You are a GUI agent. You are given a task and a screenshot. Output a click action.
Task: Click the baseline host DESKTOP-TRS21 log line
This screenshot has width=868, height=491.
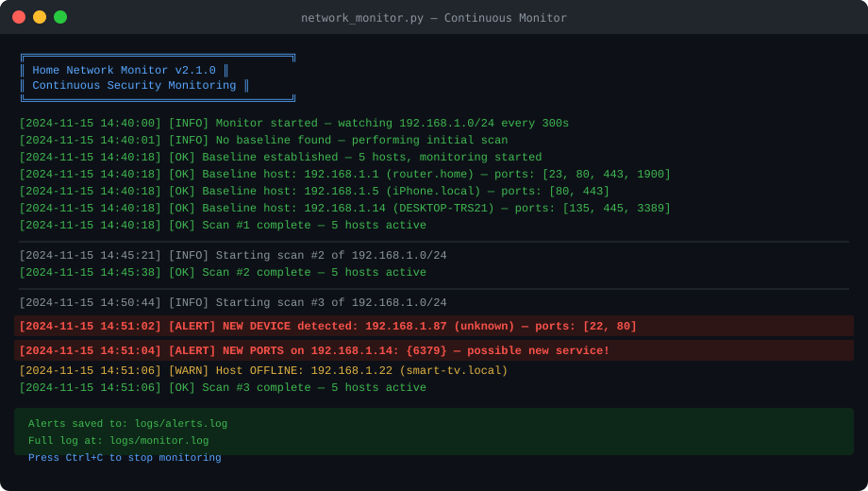345,209
